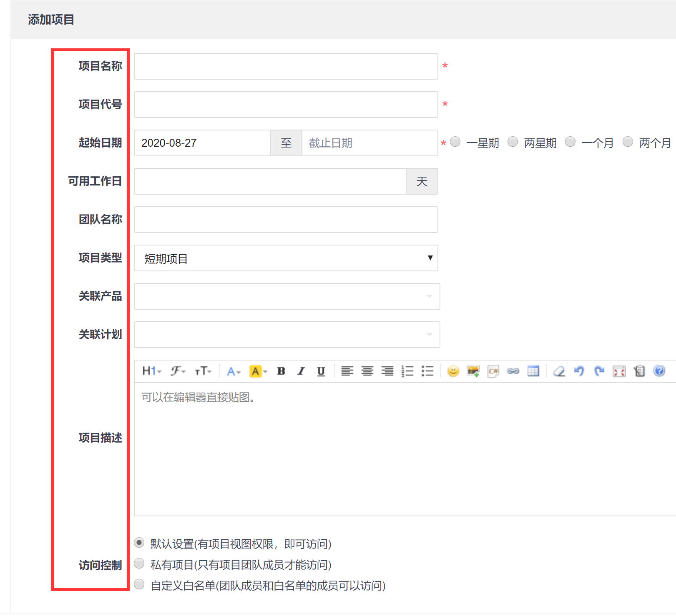Click the paste-from-clipboard editor icon
This screenshot has width=676, height=616.
[x=639, y=371]
